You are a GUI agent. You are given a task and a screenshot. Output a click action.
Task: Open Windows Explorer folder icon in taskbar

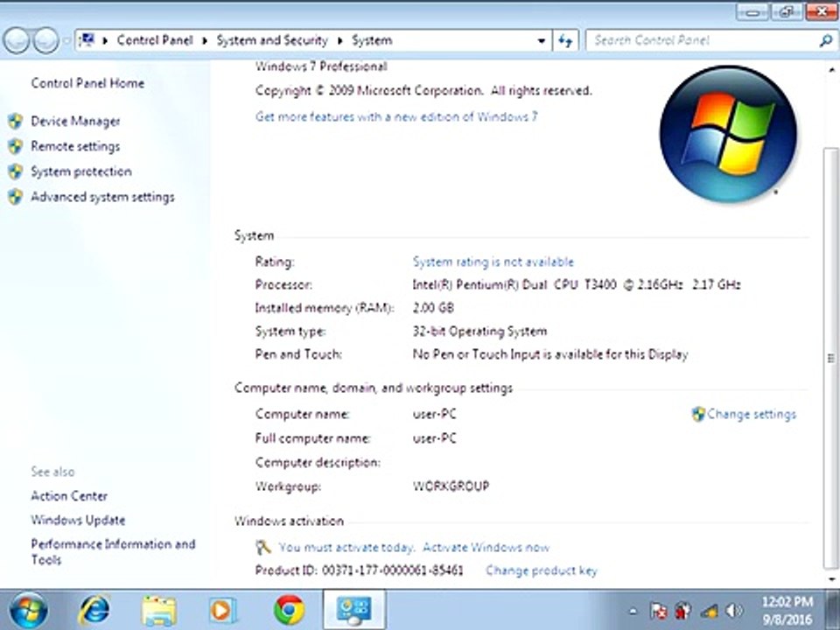click(159, 611)
